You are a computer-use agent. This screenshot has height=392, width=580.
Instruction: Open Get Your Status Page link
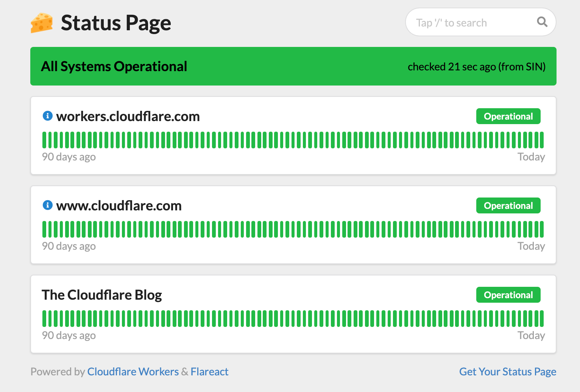pyautogui.click(x=508, y=372)
